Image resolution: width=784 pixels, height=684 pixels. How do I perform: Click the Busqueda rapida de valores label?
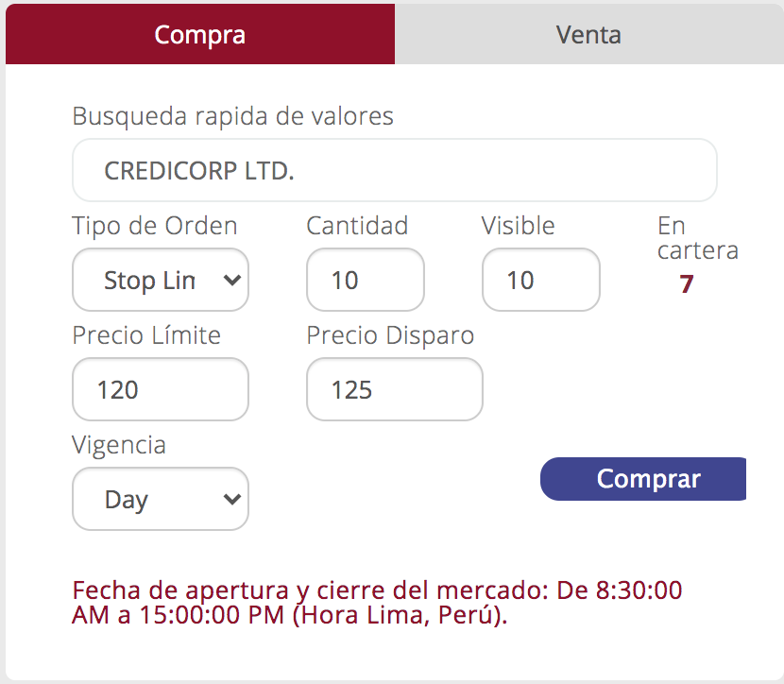233,116
